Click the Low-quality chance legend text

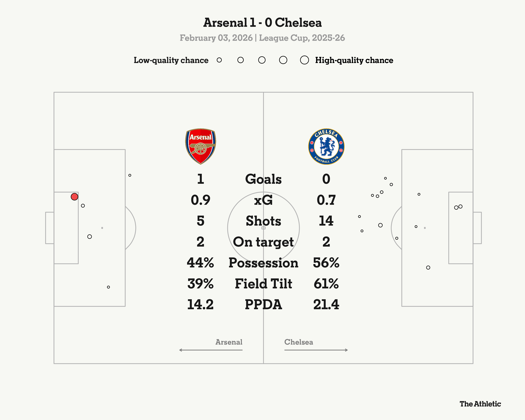click(171, 60)
